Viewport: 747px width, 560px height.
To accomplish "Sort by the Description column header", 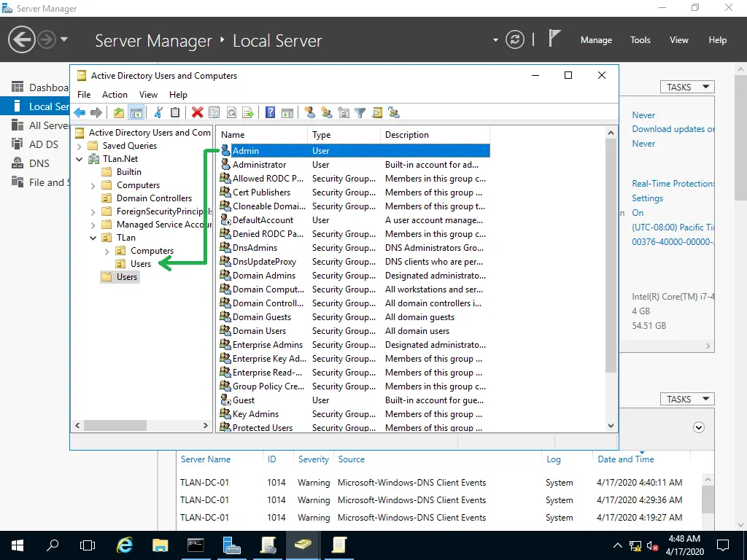I will pos(435,135).
